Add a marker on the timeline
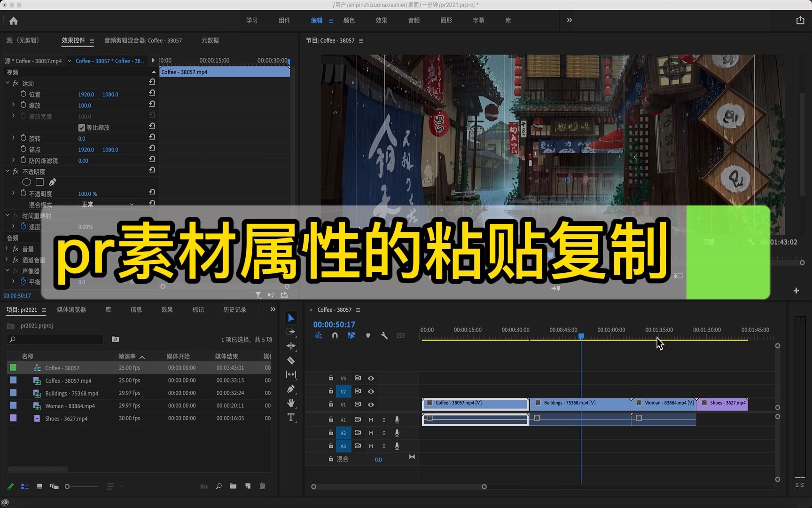The image size is (812, 508). click(x=368, y=335)
